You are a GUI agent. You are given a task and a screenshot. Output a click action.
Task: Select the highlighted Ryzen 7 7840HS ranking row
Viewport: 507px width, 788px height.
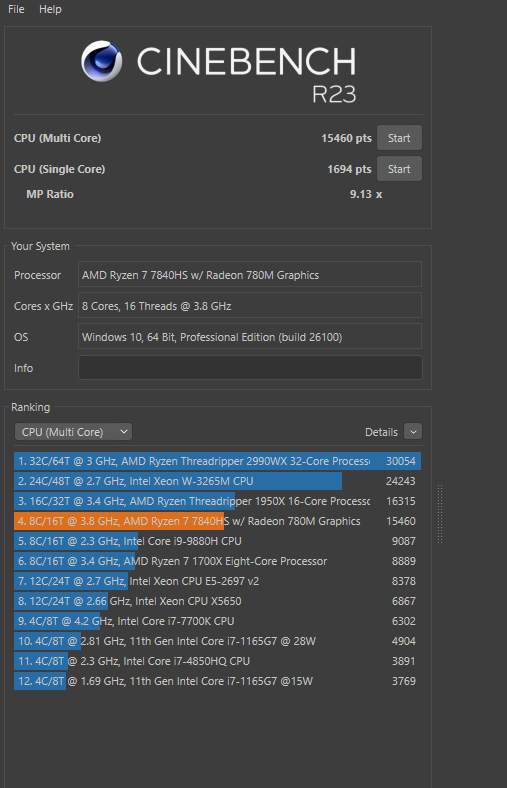coord(217,521)
